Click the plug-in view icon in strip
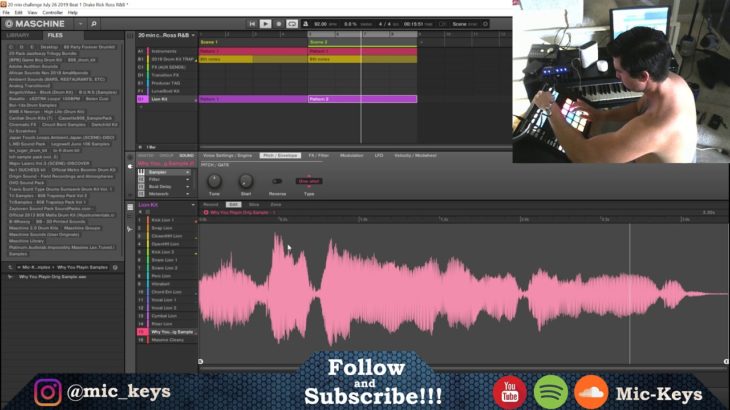The width and height of the screenshot is (730, 410). 130,166
